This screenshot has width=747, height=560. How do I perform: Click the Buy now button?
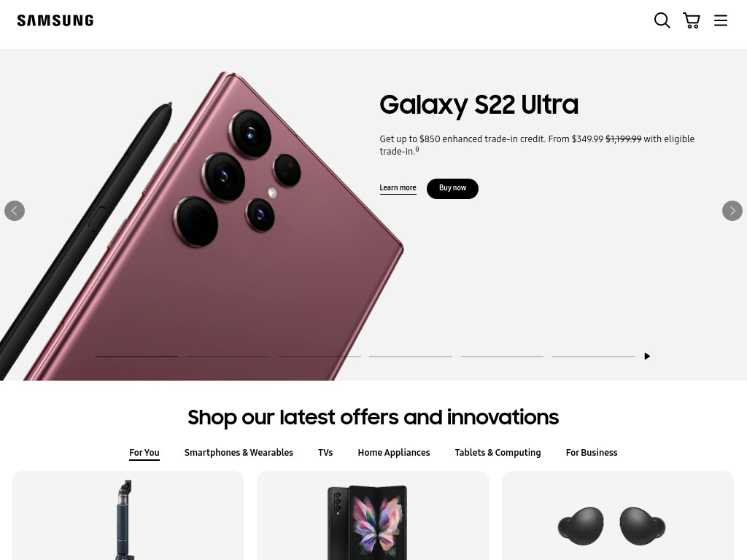pos(452,189)
